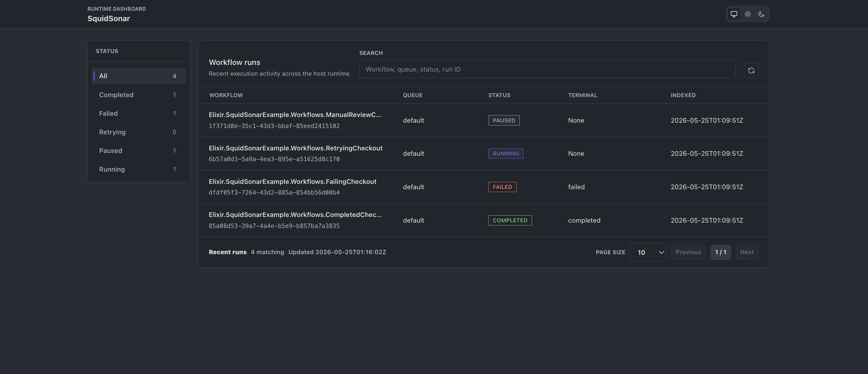Screen dimensions: 868x374
Task: Click the queue 'default' in RetryingCheckout row
Action: click(413, 154)
